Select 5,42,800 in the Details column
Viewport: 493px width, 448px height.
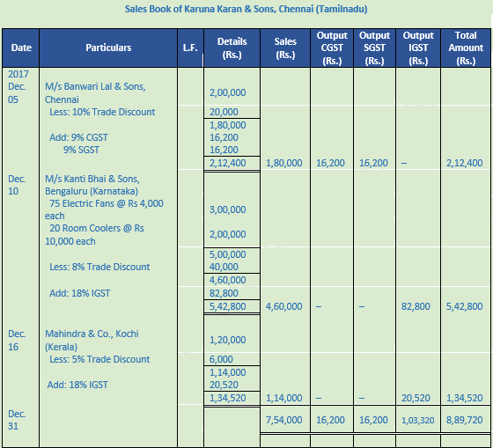(x=228, y=306)
